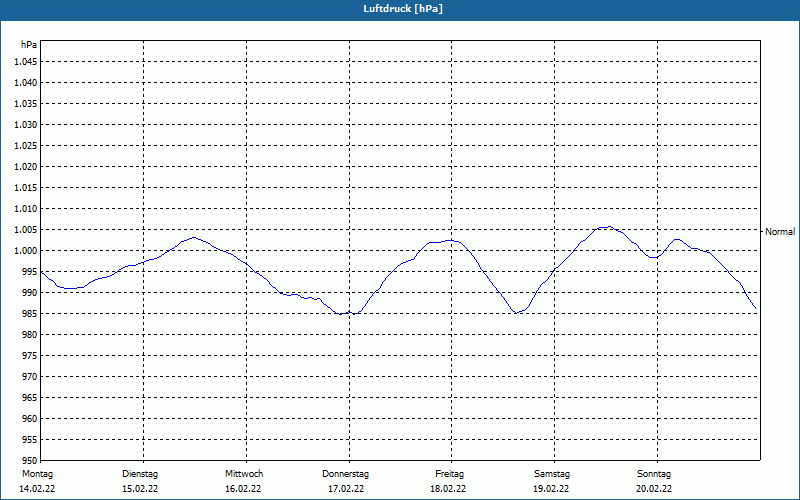Select the 985 axis value
The image size is (800, 500).
30,313
